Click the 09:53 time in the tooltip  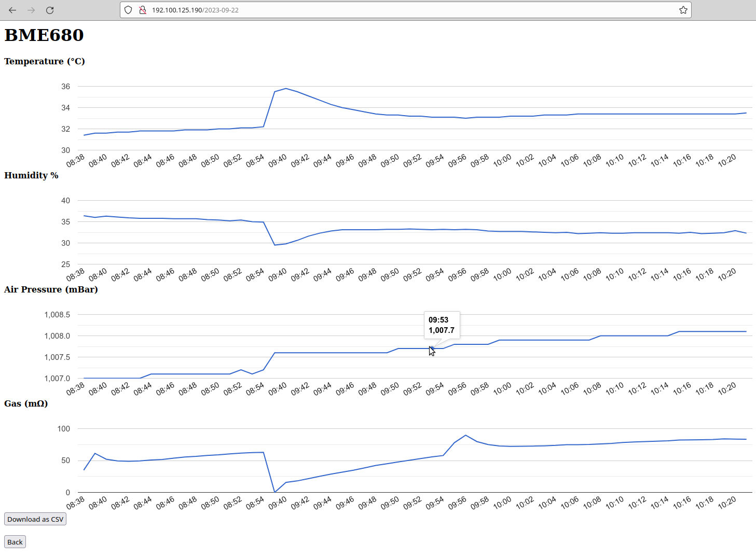click(438, 320)
